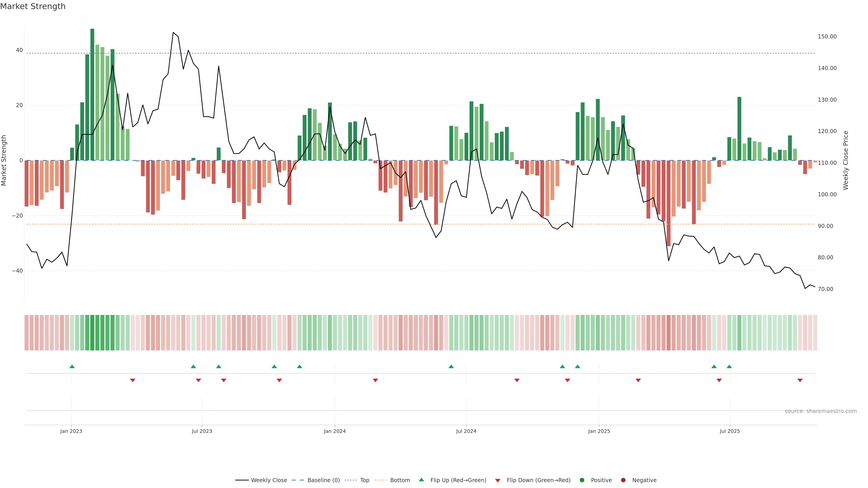Click the red flip-down triangle after Jan 2024
The height and width of the screenshot is (488, 868).
point(375,380)
